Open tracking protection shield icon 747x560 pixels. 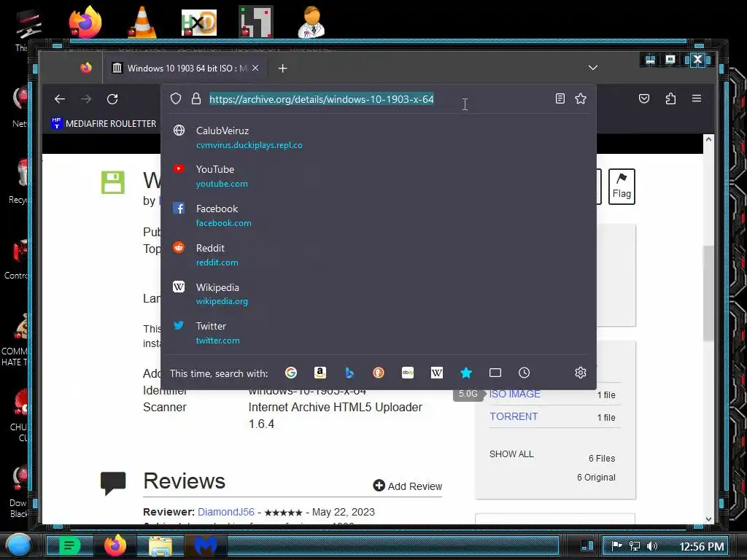pos(176,98)
